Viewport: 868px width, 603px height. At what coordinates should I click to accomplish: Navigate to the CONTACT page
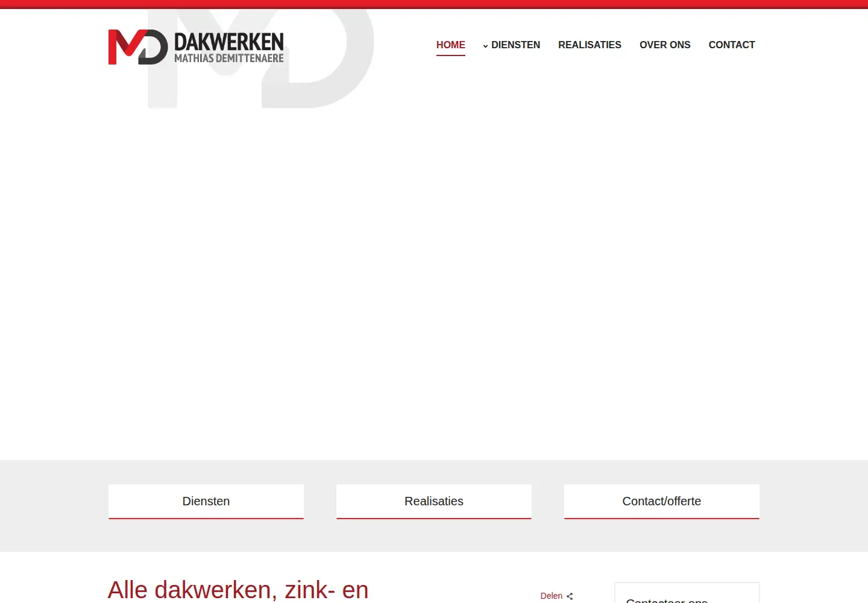pyautogui.click(x=732, y=45)
